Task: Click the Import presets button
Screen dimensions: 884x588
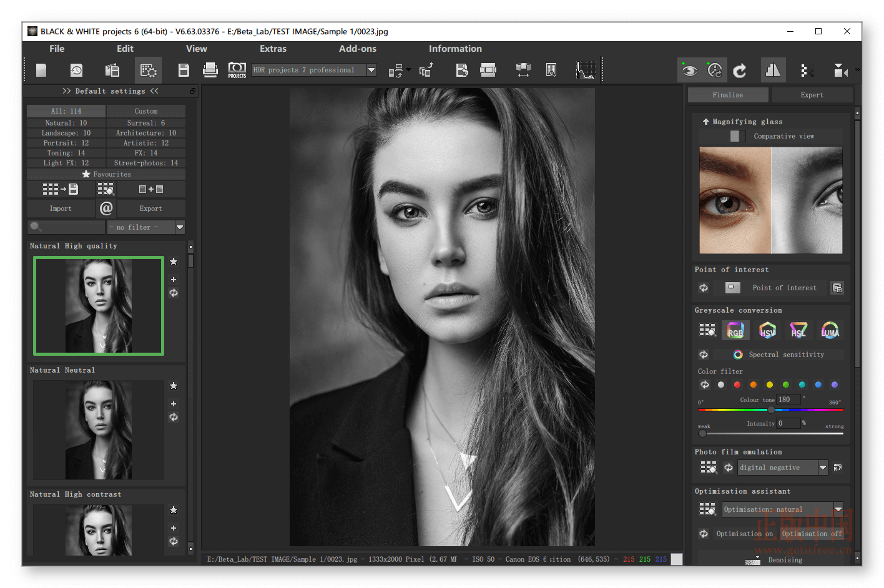Action: click(61, 208)
